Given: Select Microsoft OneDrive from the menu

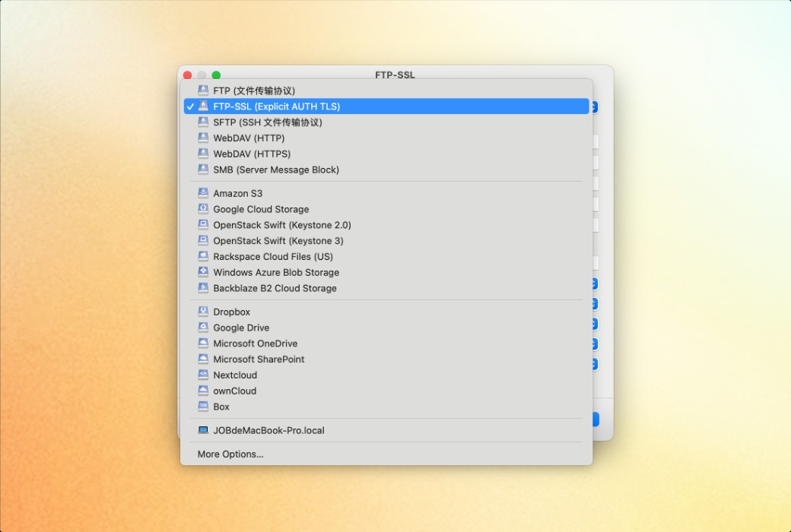Looking at the screenshot, I should click(x=386, y=344).
